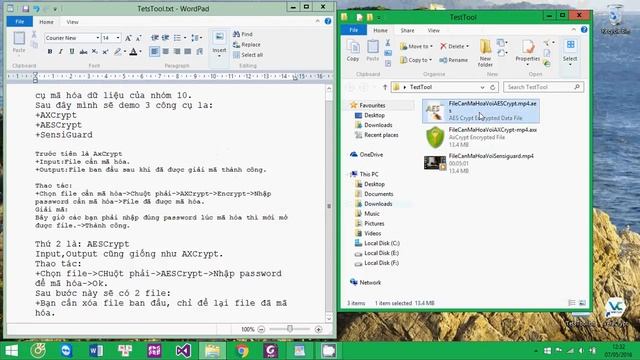Open Select dropdown in Explorer ribbon
Viewport: 640px width, 360px height.
coord(570,53)
